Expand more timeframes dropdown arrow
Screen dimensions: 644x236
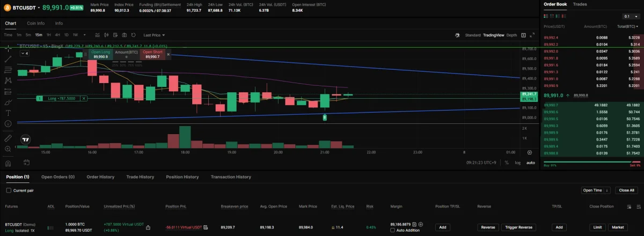pyautogui.click(x=84, y=35)
